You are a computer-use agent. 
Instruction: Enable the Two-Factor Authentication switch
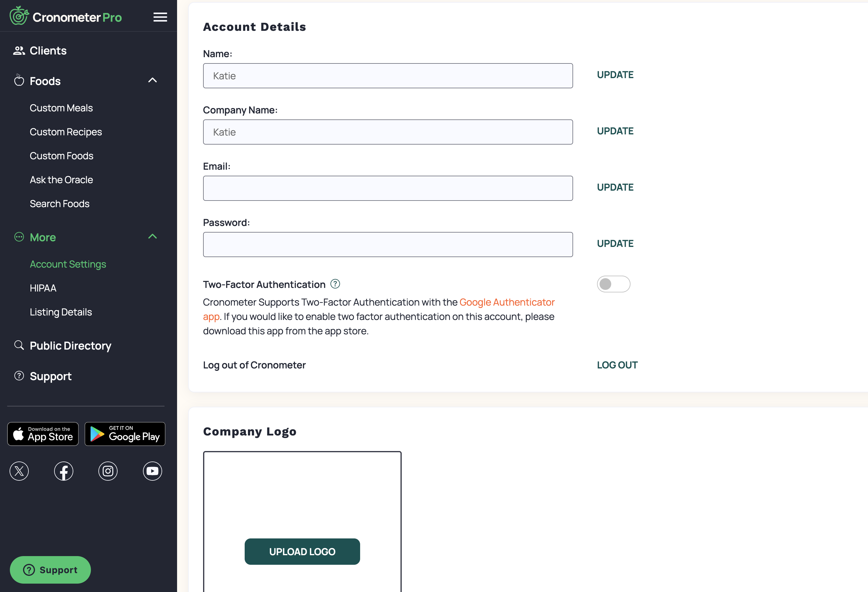tap(613, 284)
